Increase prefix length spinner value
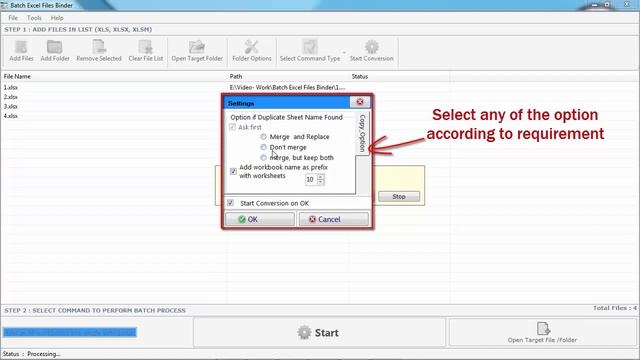 (320, 177)
